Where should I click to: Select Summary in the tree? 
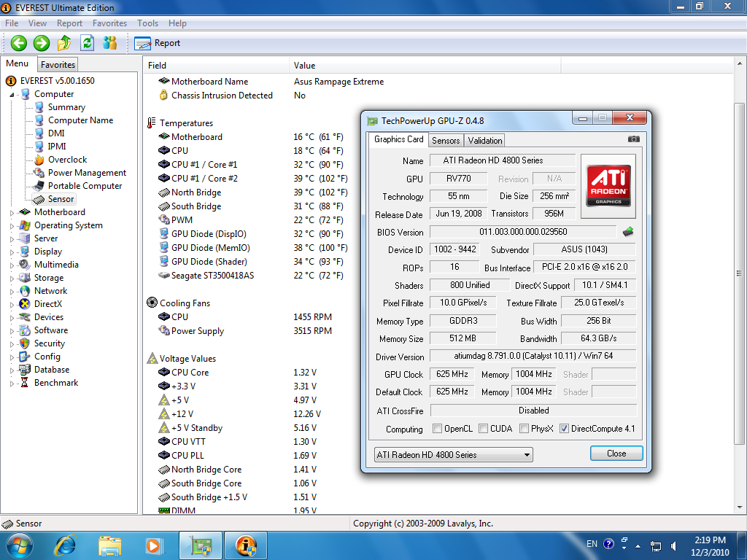click(66, 107)
